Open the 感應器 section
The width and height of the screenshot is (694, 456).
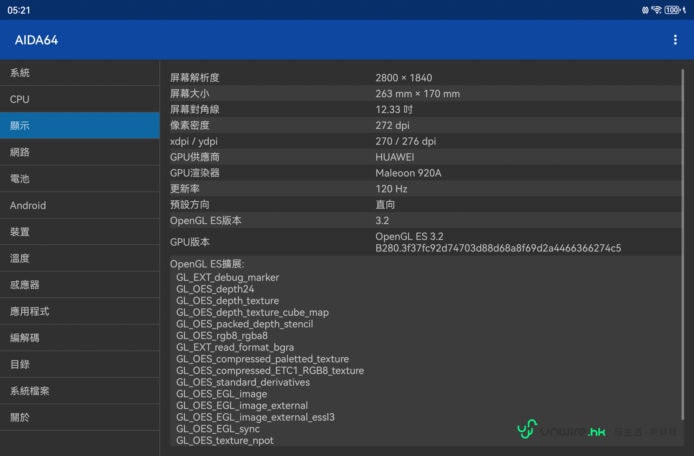[80, 285]
